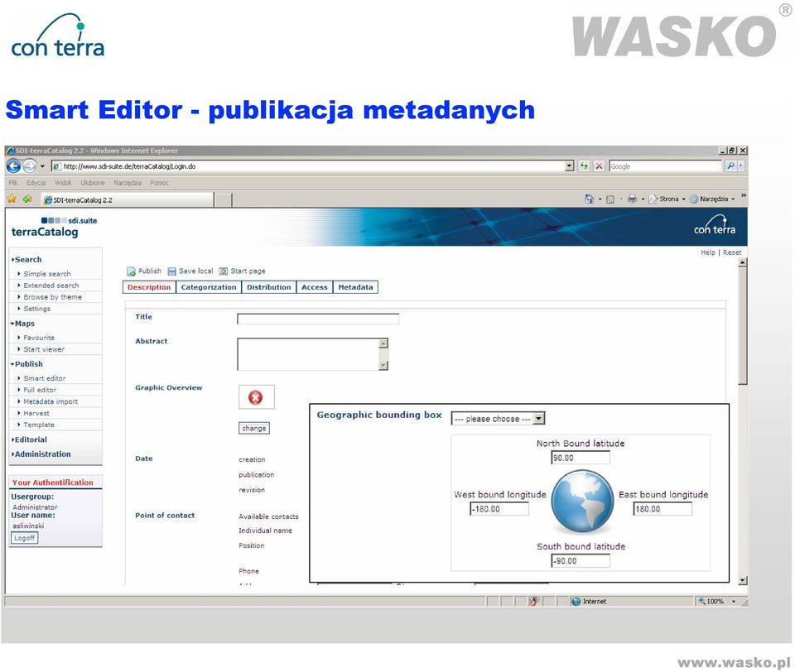Collapse the Publish sidebar section
This screenshot has height=672, width=795.
coord(26,364)
